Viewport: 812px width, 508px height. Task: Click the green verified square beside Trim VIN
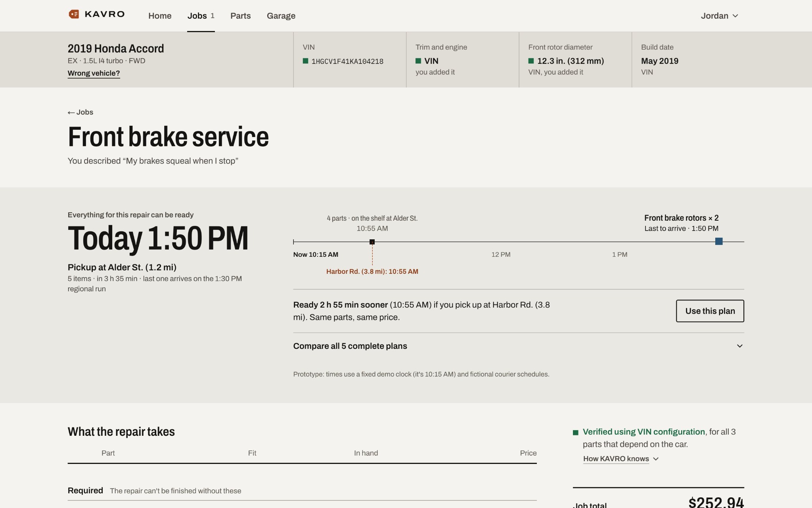(x=418, y=61)
